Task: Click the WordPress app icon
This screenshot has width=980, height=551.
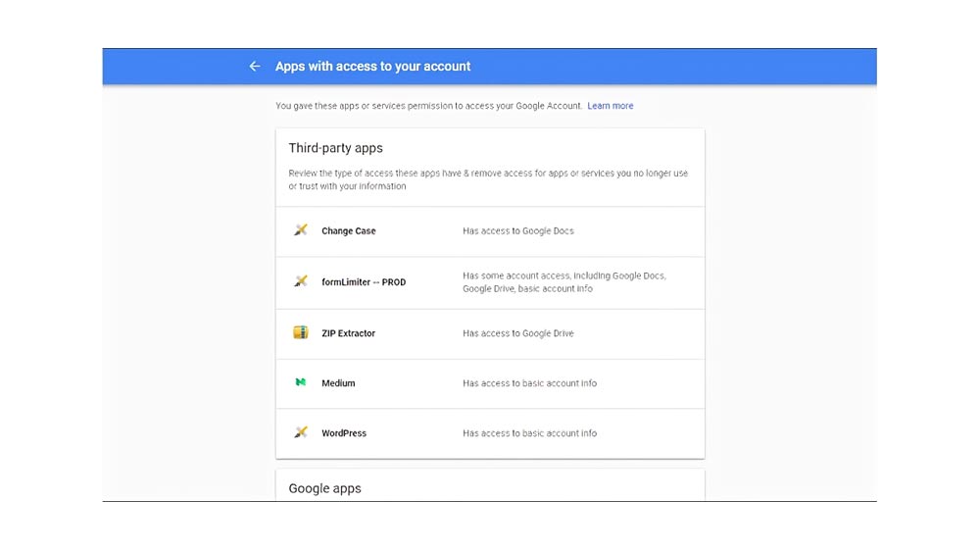Action: pyautogui.click(x=301, y=432)
